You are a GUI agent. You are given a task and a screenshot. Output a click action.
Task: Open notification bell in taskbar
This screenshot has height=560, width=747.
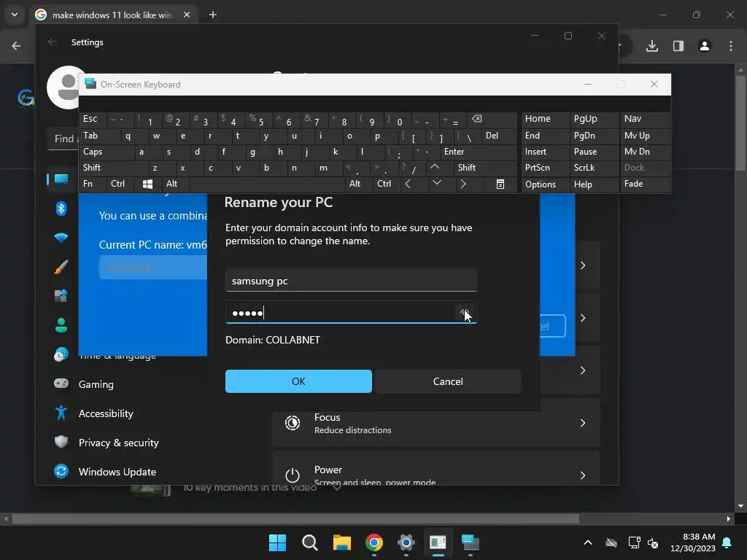tap(727, 542)
